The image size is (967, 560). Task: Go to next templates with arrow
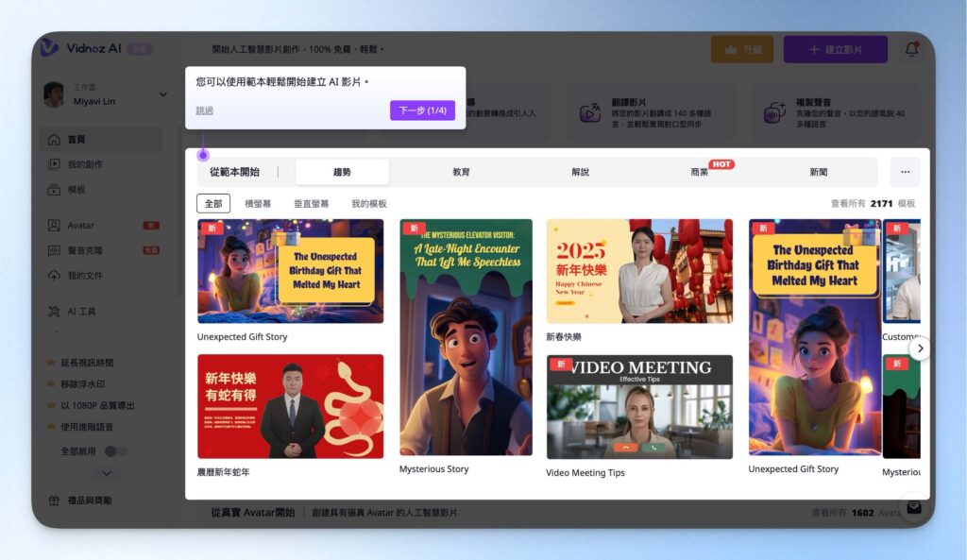[920, 348]
